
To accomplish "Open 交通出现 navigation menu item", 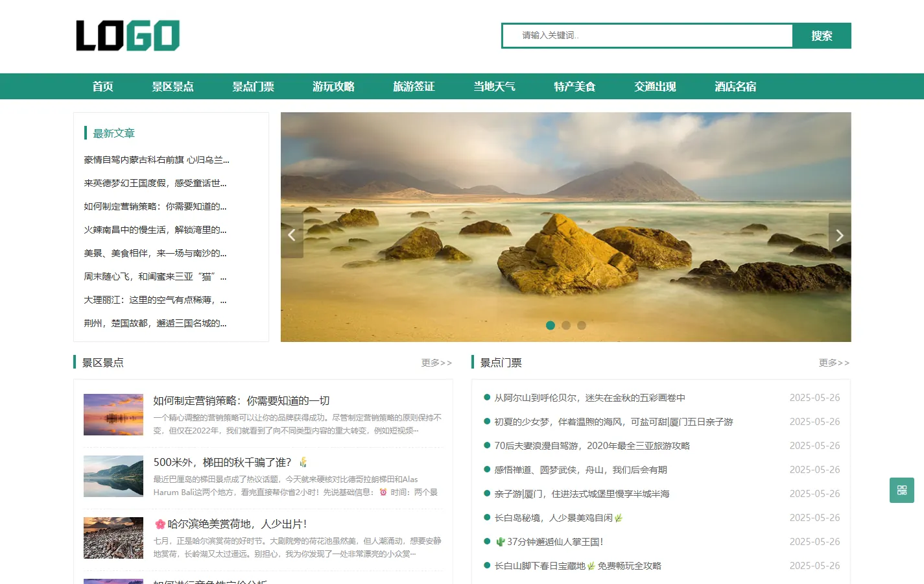I will click(655, 86).
